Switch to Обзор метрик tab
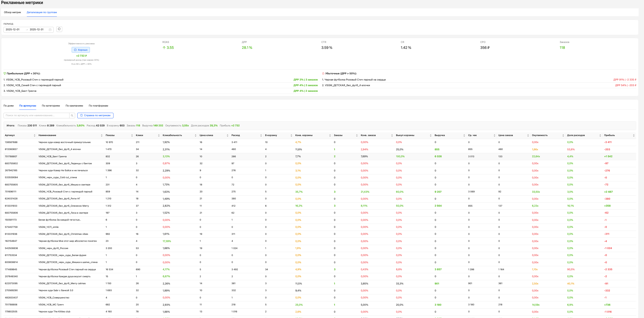Screen dimensions: 644x318 12,12
